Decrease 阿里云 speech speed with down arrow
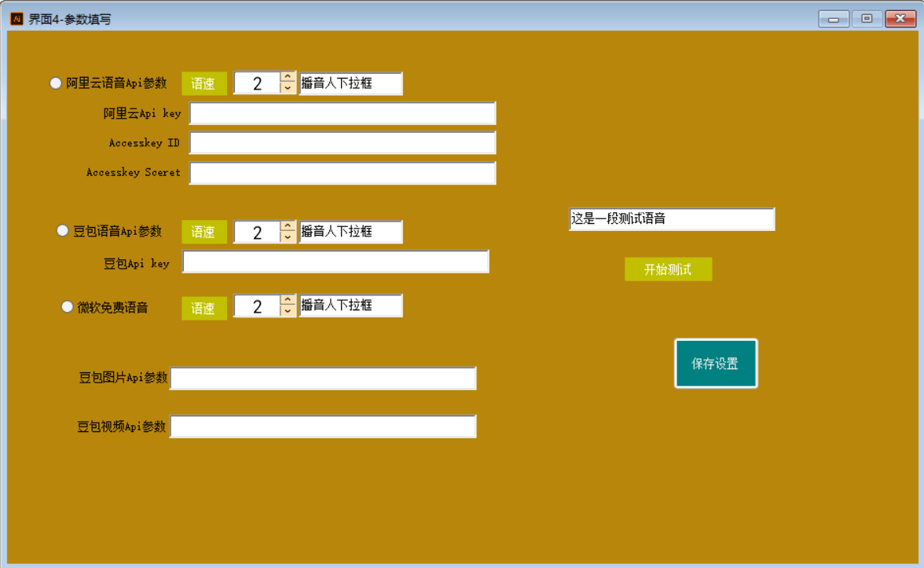 click(288, 89)
